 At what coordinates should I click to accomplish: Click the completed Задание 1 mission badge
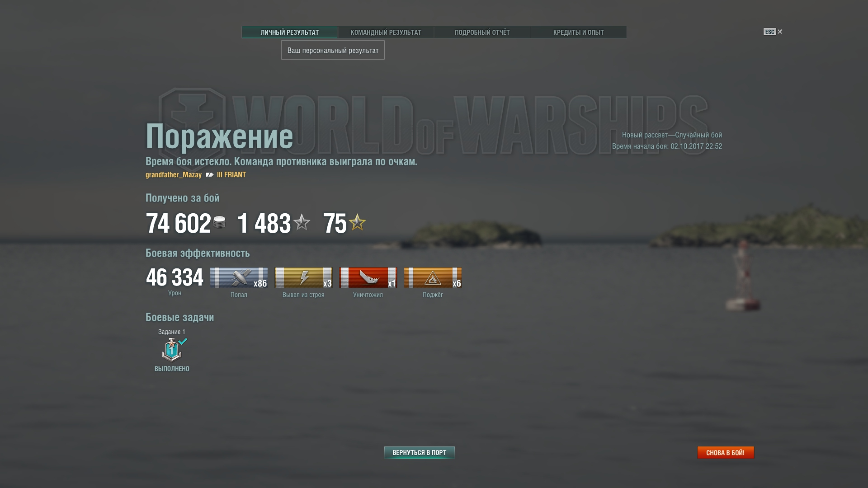click(172, 350)
